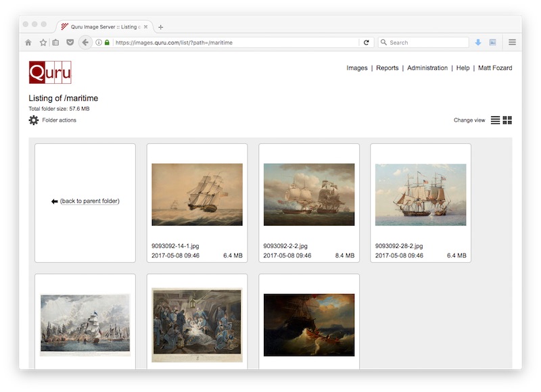Open the downloads arrow icon
The image size is (541, 392).
(478, 43)
